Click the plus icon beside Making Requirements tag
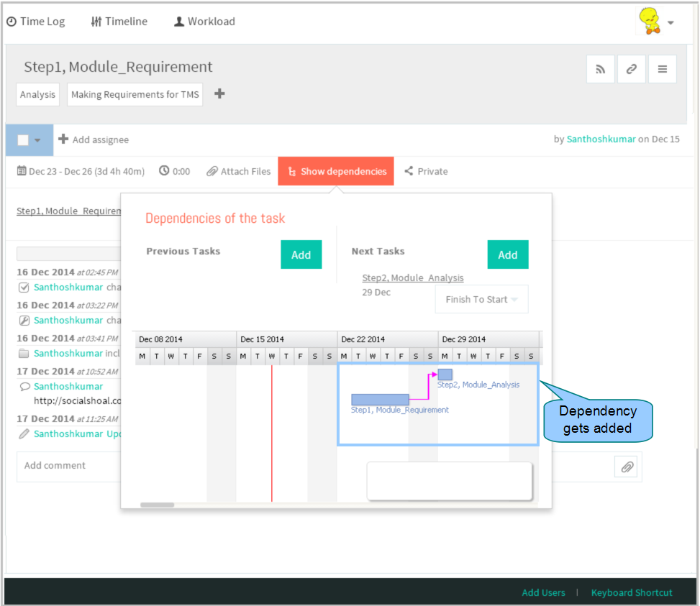700x606 pixels. (x=219, y=93)
